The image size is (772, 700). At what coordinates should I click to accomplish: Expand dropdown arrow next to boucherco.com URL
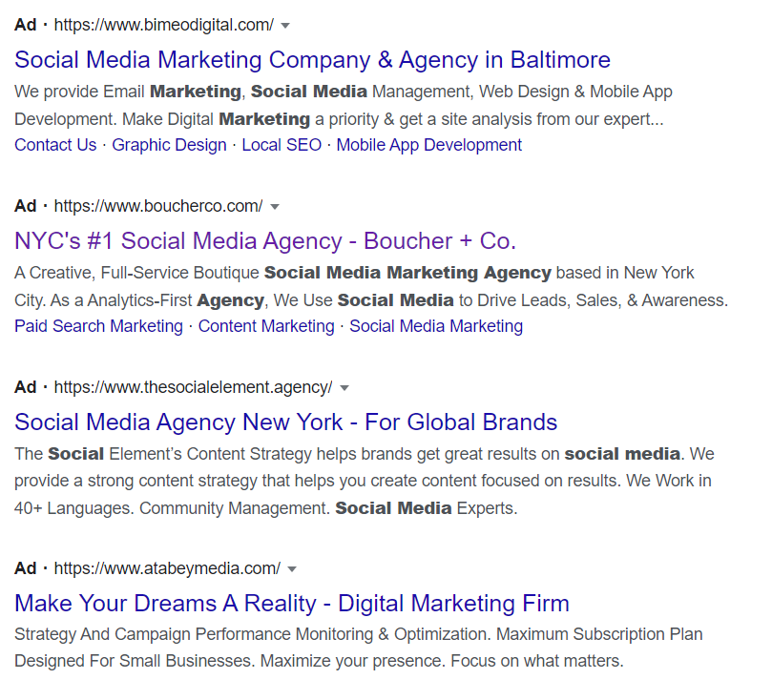(275, 207)
